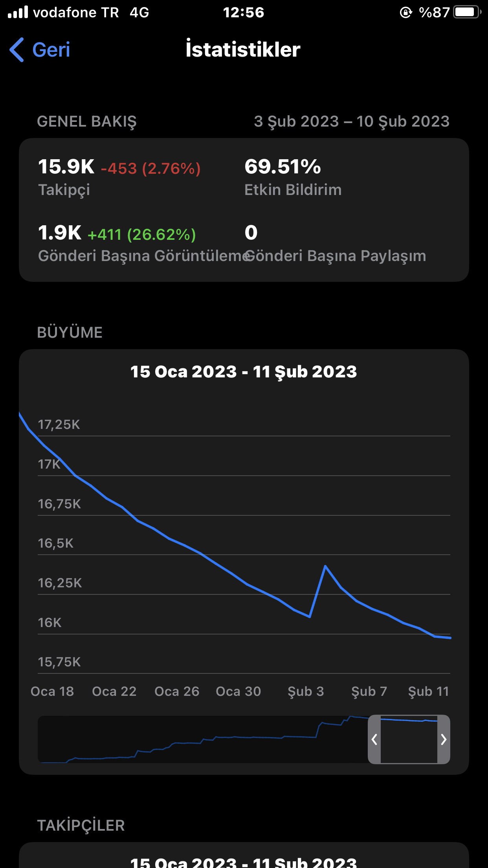Click the spike peak on the growth line
The image size is (488, 868).
(x=325, y=566)
